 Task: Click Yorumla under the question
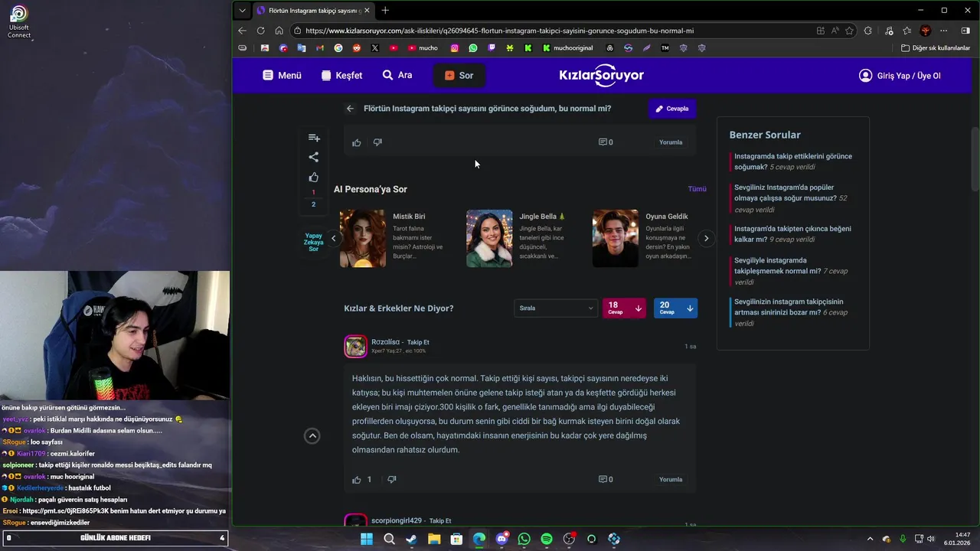click(671, 142)
